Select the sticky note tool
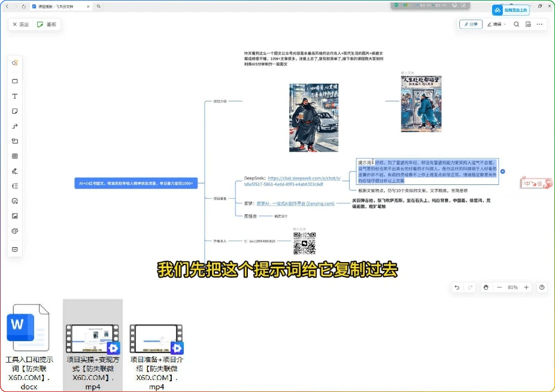 [15, 111]
